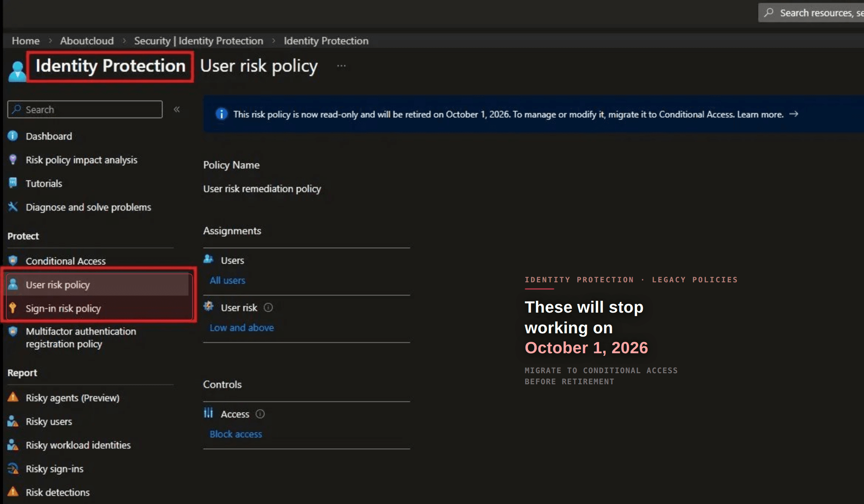Click the arrow after Learn more in banner

pos(794,114)
